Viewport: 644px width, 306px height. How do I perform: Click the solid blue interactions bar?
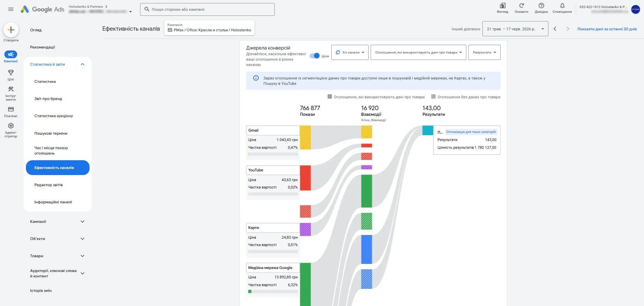367,249
